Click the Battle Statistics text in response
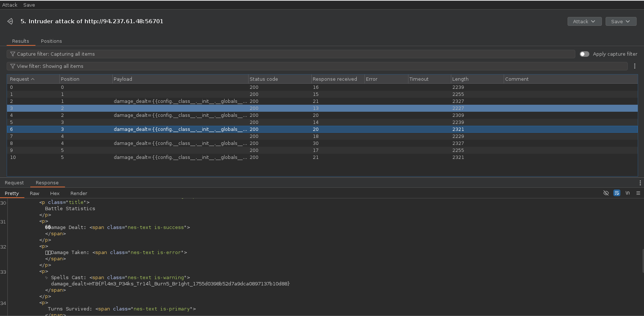Screen dimensions: 644x316 (70, 209)
